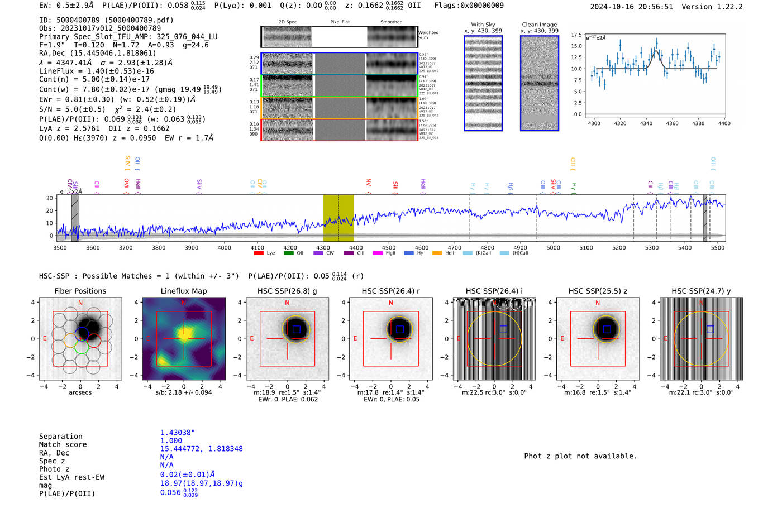The image size is (782, 532).
Task: Click the orange-bordered 2D spectrum row
Action: [x=339, y=108]
